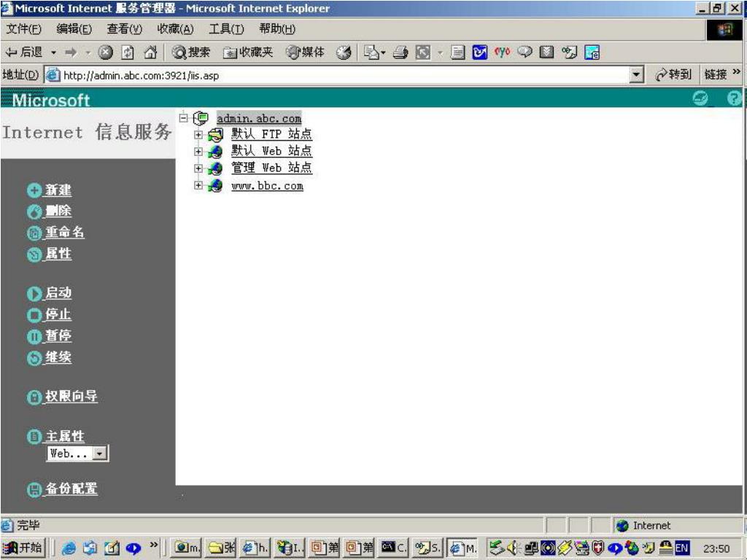Image resolution: width=747 pixels, height=560 pixels.
Task: Click the 继续 (Continue) circular arrow icon
Action: pos(34,358)
